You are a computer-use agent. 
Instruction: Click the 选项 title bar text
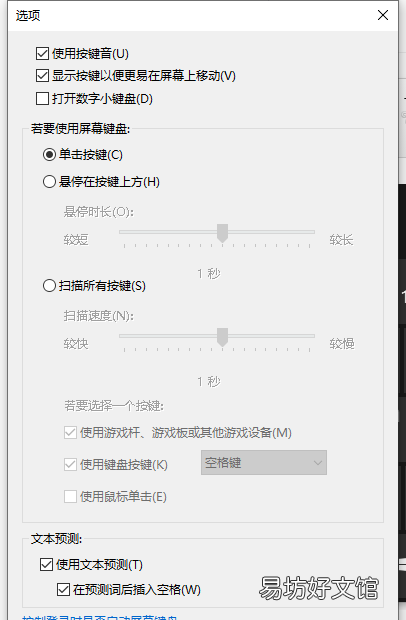coord(28,15)
